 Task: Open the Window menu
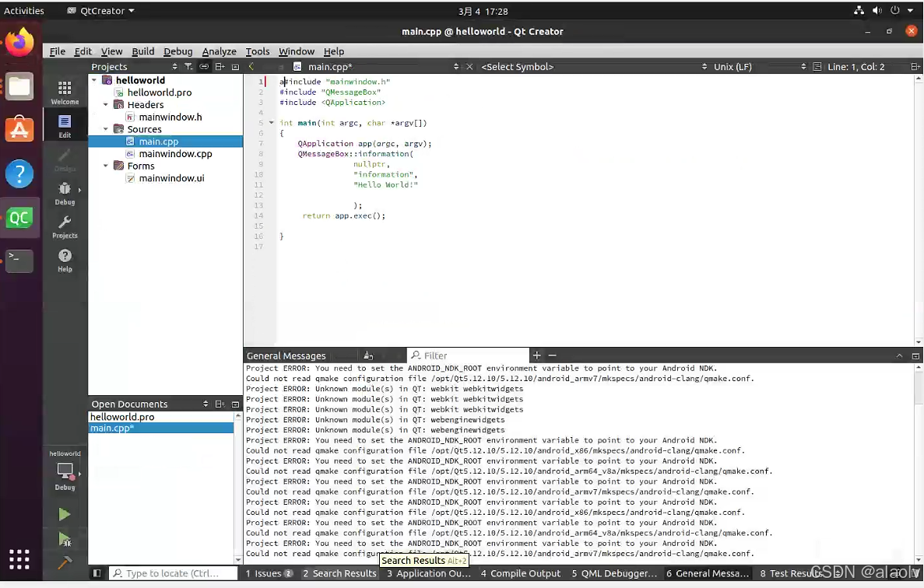pos(297,51)
